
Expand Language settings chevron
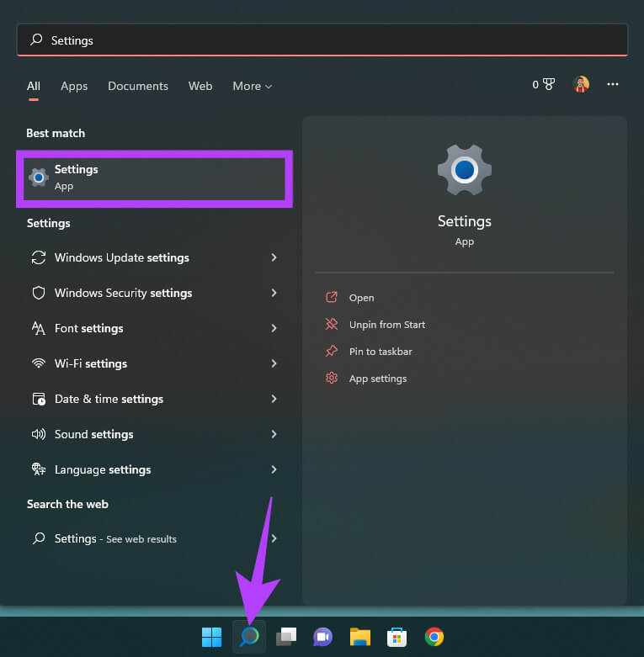tap(274, 469)
